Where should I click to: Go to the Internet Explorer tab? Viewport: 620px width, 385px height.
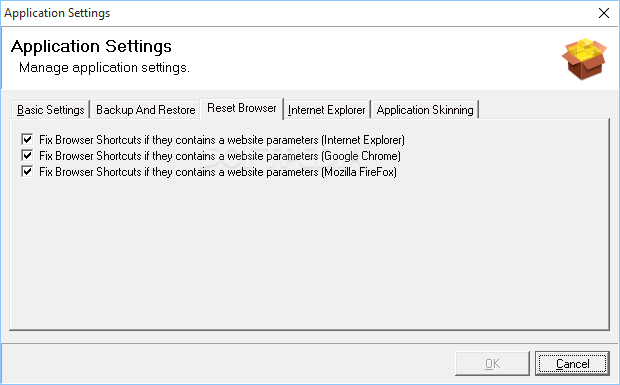point(327,109)
